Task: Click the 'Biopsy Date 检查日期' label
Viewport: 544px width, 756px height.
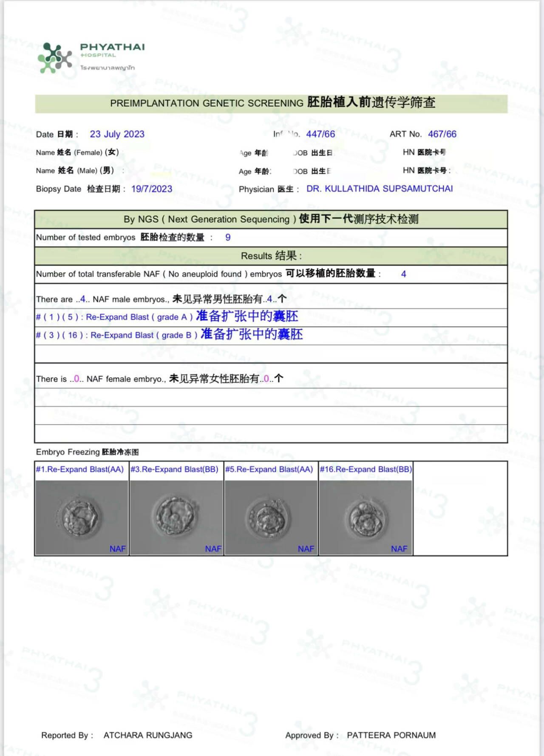Action: click(81, 189)
